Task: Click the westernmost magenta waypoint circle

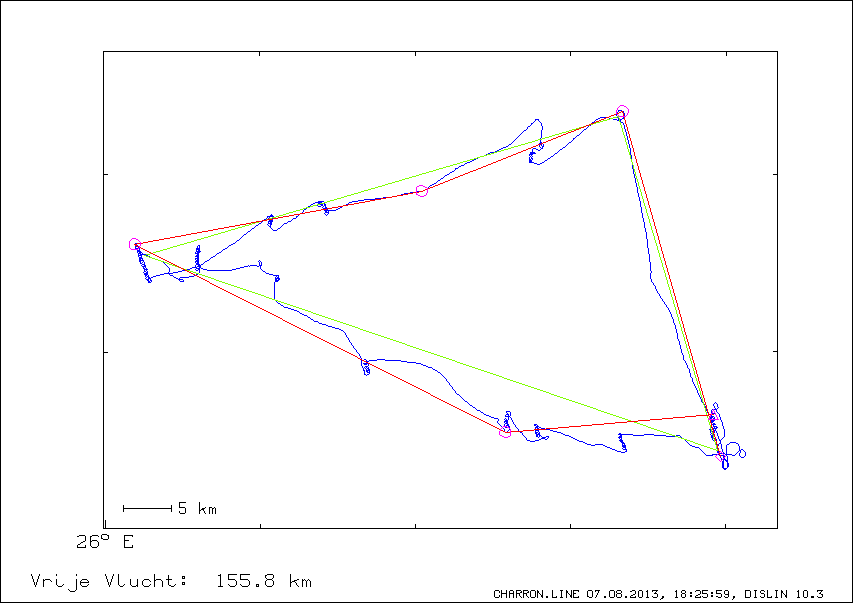Action: (x=135, y=244)
